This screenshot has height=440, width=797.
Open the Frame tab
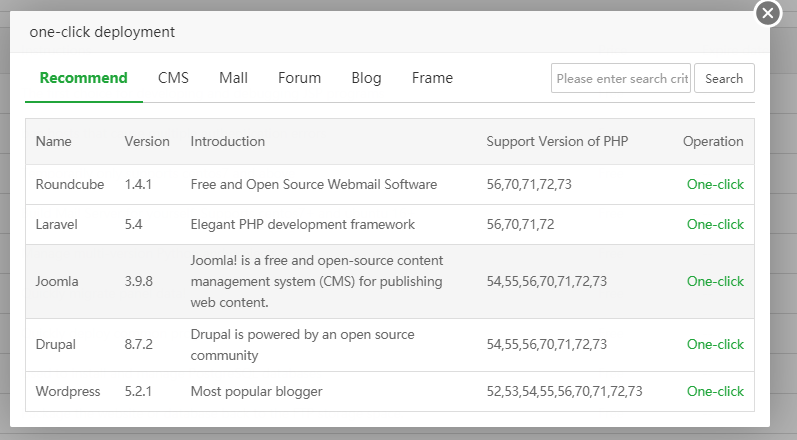tap(432, 78)
